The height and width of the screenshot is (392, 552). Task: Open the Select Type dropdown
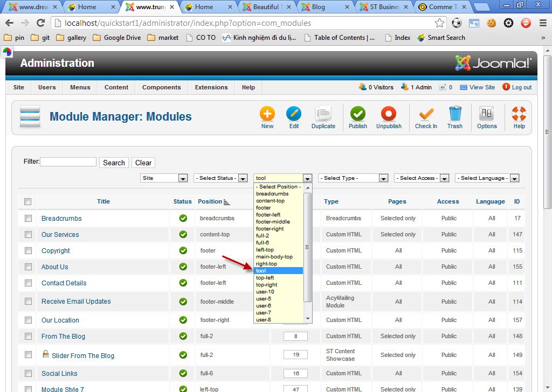click(353, 178)
